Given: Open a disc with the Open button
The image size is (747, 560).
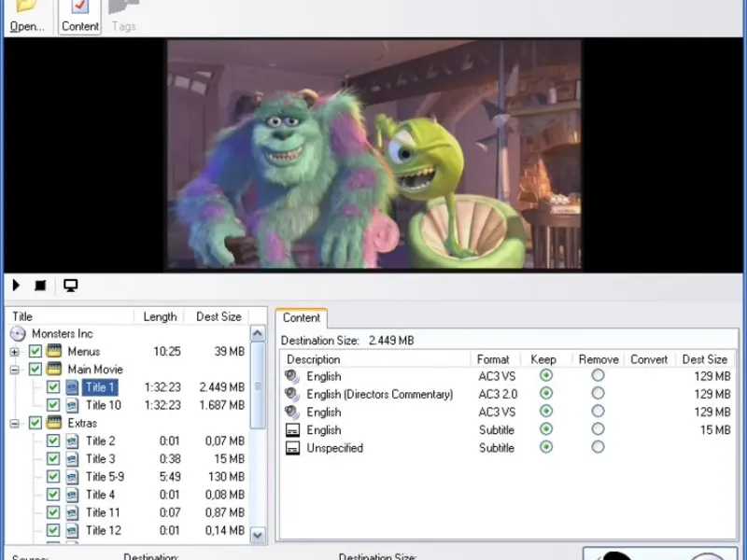Looking at the screenshot, I should [x=27, y=17].
